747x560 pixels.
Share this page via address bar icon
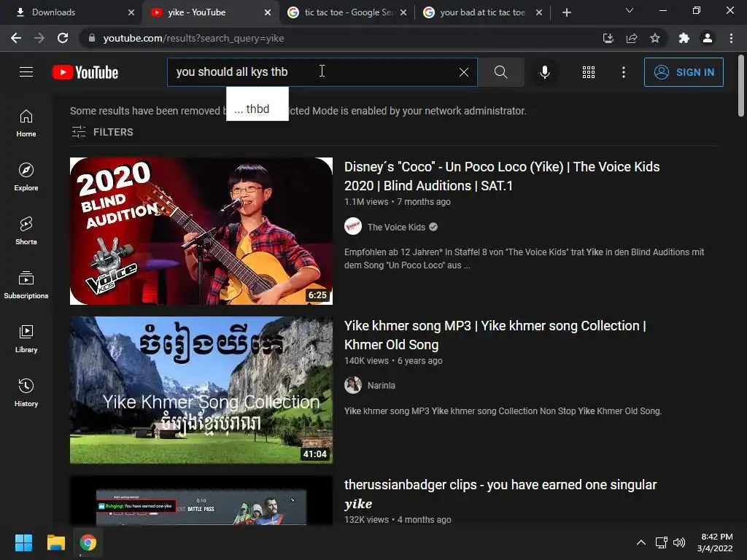[x=632, y=38]
